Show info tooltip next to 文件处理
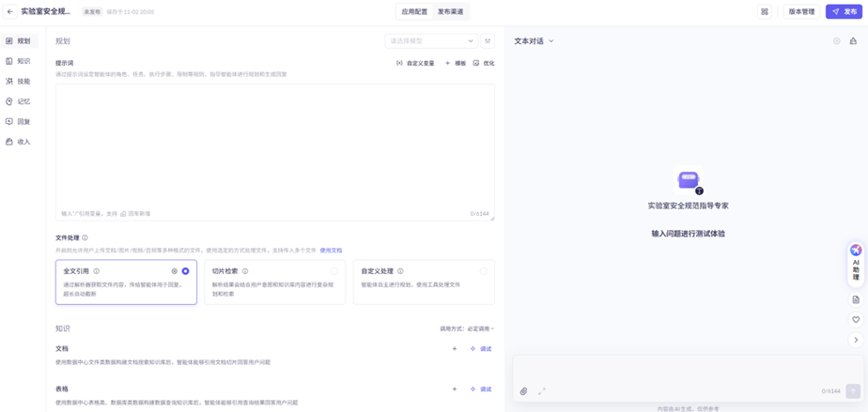The width and height of the screenshot is (868, 412). [x=85, y=237]
